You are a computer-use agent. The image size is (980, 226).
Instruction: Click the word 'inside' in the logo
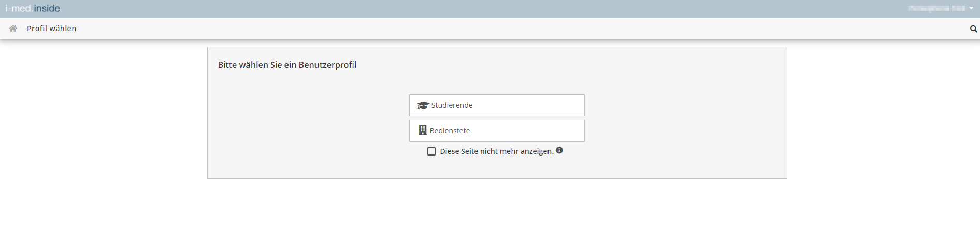tap(47, 8)
